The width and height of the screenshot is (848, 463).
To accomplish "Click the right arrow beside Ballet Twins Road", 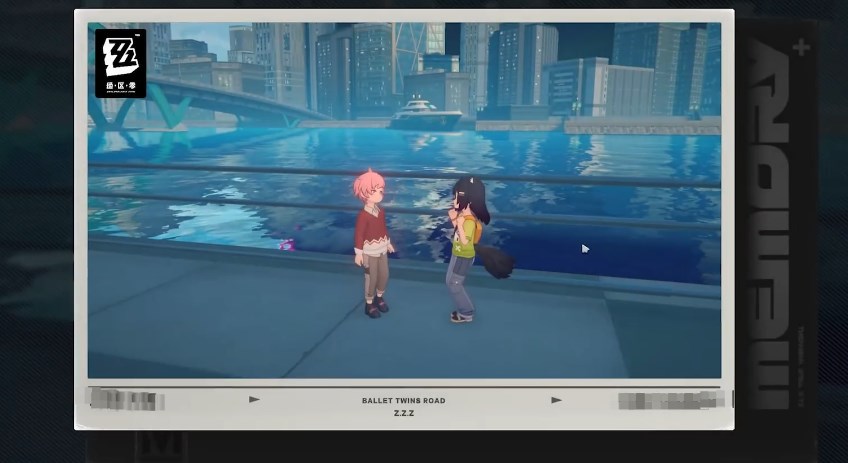I will coord(556,400).
